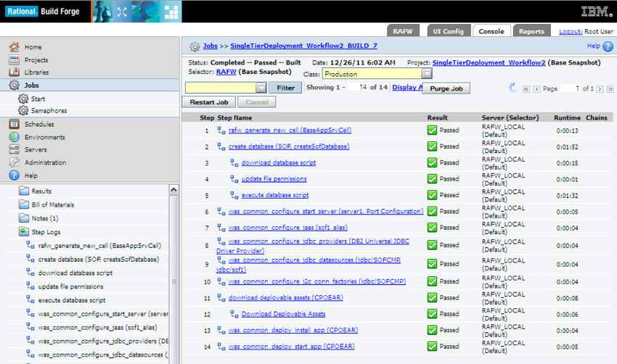Click the Restart Job button

point(209,102)
